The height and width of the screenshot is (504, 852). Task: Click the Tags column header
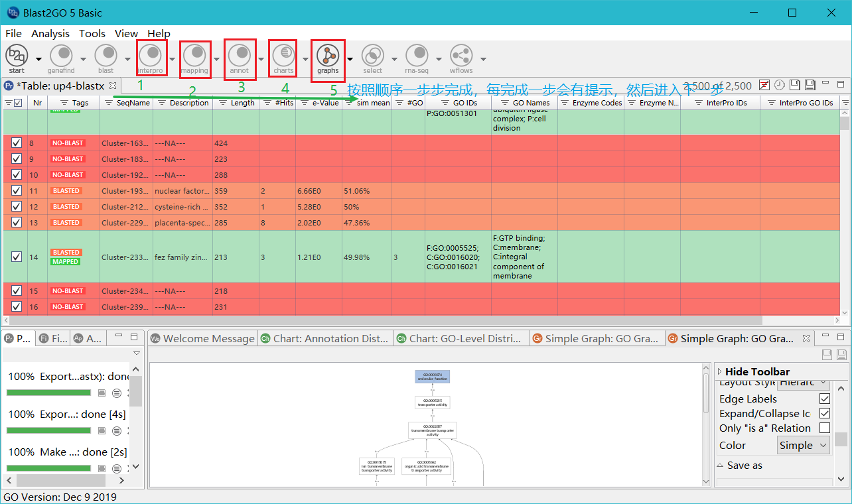click(74, 103)
